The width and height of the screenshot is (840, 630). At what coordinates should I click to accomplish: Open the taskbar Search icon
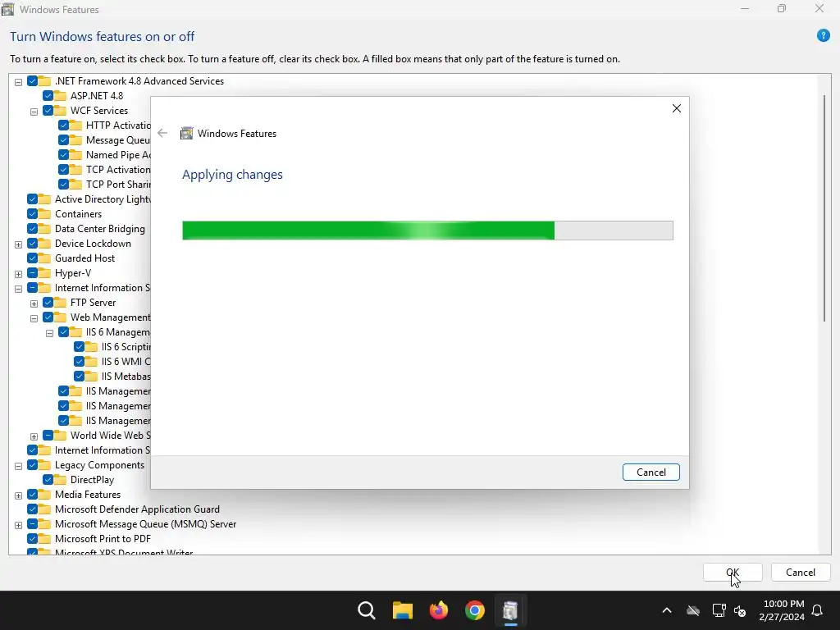(367, 610)
